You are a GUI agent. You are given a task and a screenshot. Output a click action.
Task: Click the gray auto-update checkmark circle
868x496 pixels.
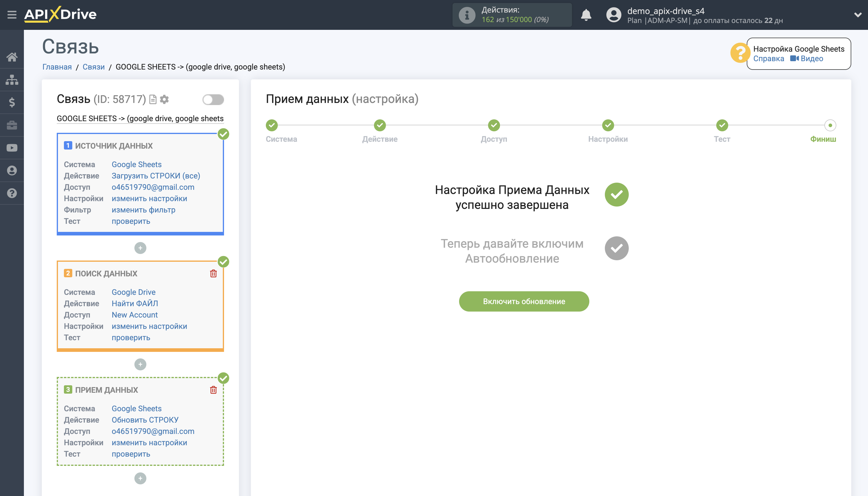coord(617,248)
